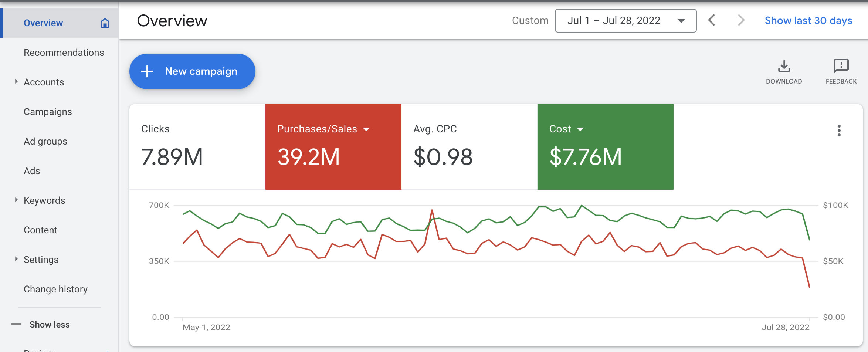The width and height of the screenshot is (868, 352).
Task: Collapse sidebar with Show less
Action: (x=49, y=324)
